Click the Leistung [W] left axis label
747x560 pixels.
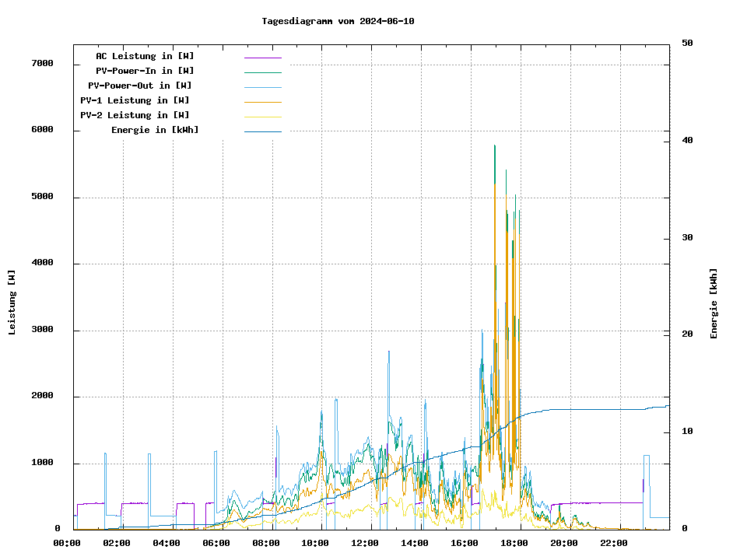click(12, 303)
